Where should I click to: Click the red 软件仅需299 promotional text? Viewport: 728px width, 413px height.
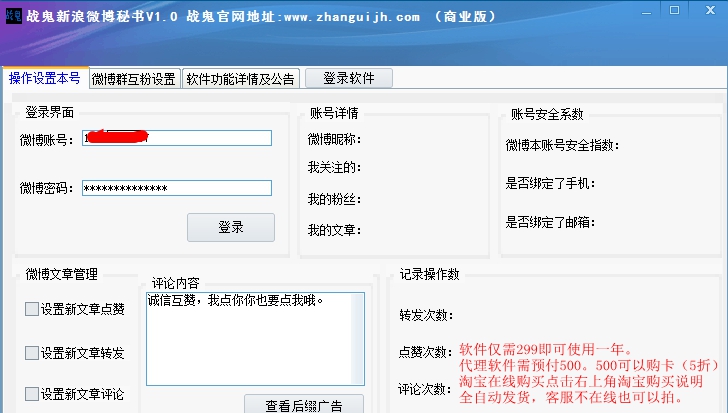click(x=545, y=350)
